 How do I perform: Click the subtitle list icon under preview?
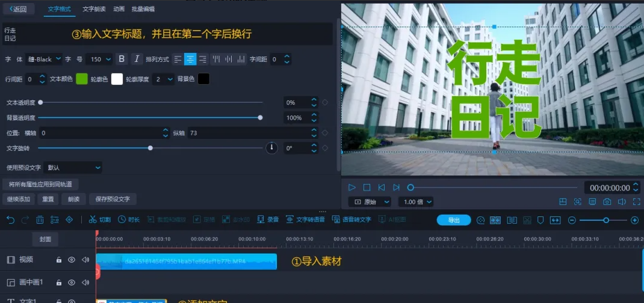[592, 202]
